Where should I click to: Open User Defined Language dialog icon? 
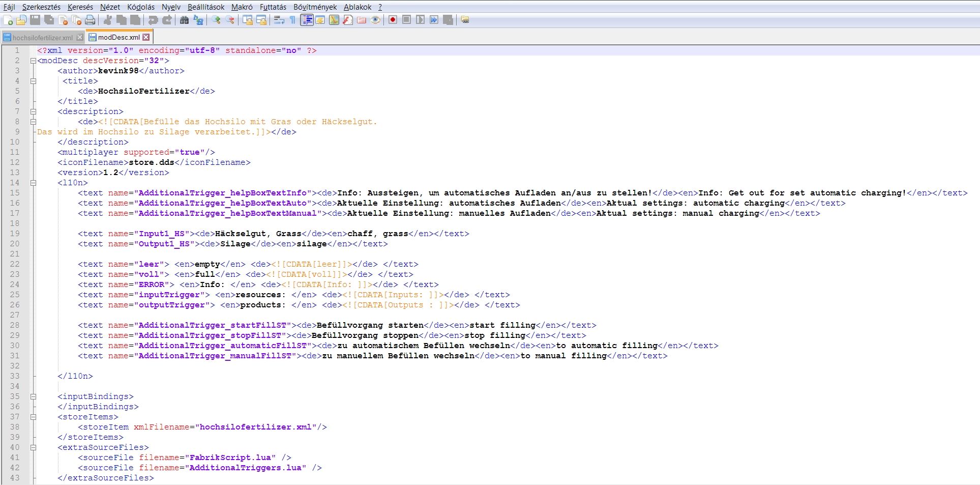[320, 20]
